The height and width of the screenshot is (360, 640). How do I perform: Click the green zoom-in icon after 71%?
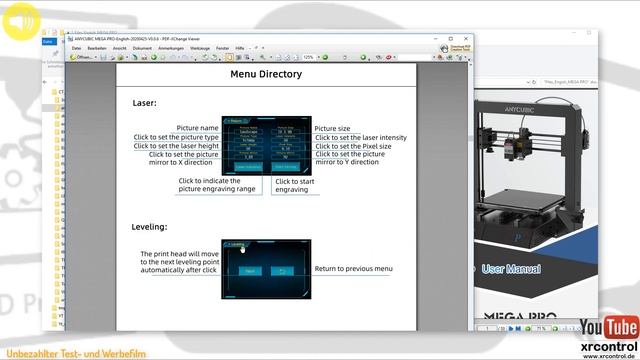point(555,328)
